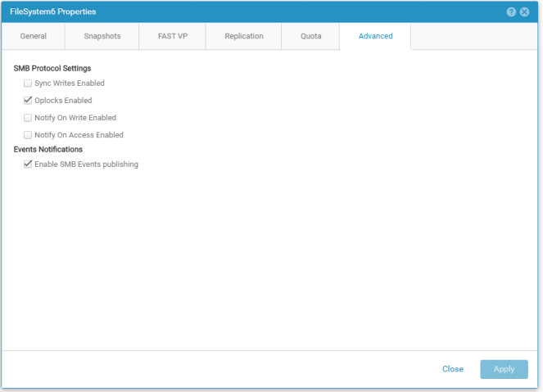Tick the Notify On Write Enabled checkbox
This screenshot has height=392, width=543.
pos(28,118)
